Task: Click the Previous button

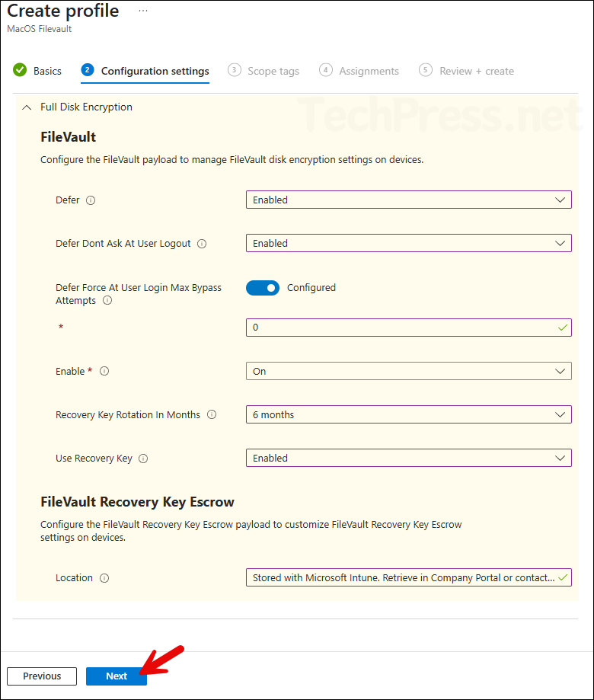Action: tap(42, 676)
